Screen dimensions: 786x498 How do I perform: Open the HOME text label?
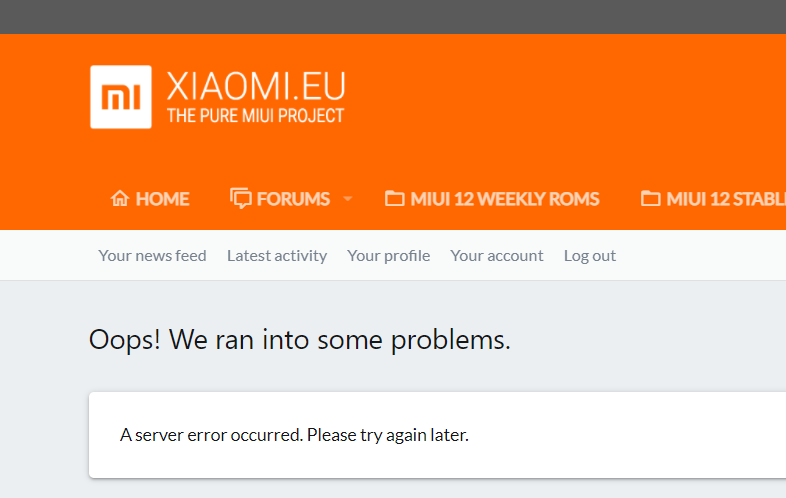click(162, 199)
